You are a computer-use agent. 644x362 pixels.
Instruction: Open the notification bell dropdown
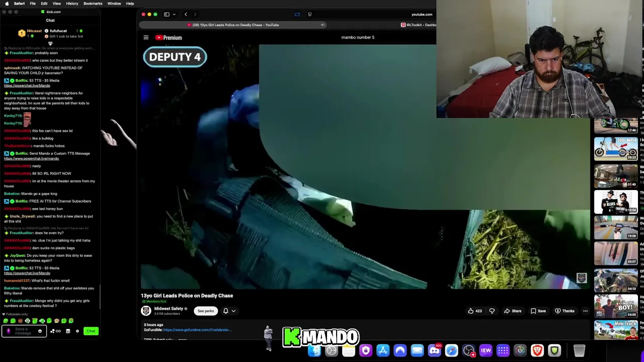tap(229, 311)
